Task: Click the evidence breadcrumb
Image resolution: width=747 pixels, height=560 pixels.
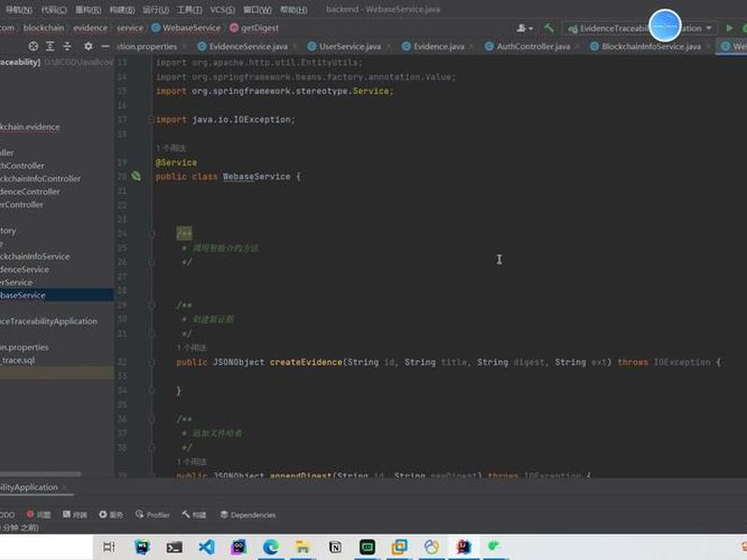Action: click(90, 28)
